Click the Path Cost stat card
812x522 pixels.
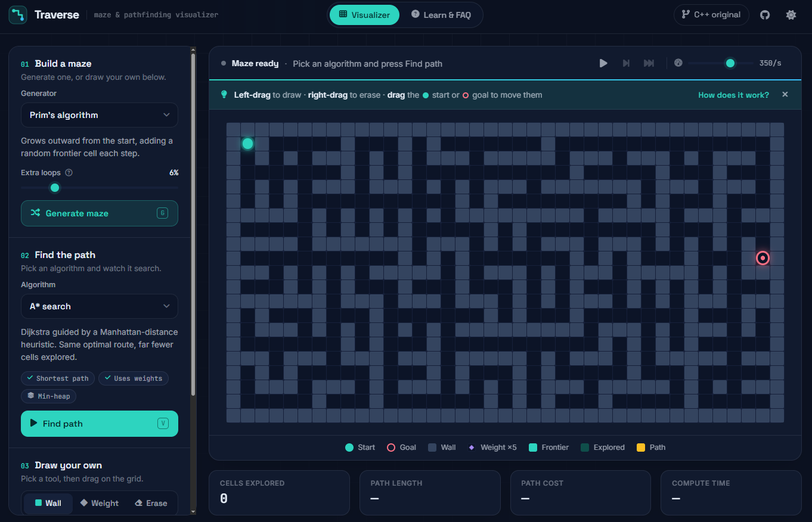581,493
